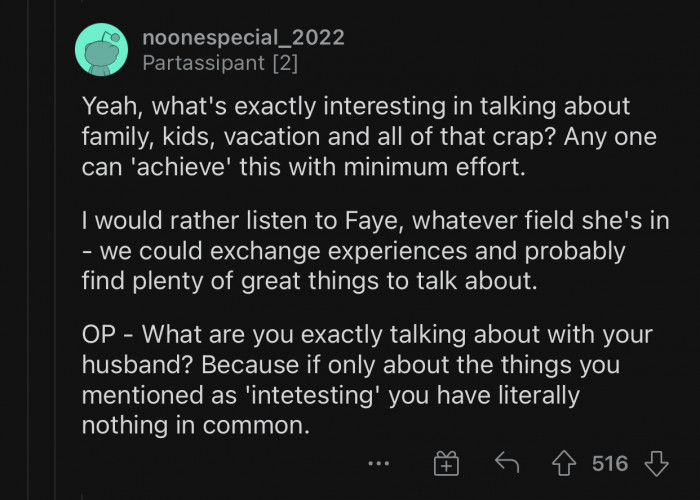The width and height of the screenshot is (700, 500).
Task: Click the paragraph starting "Yeah, what's exactly interesting"
Action: [x=370, y=136]
